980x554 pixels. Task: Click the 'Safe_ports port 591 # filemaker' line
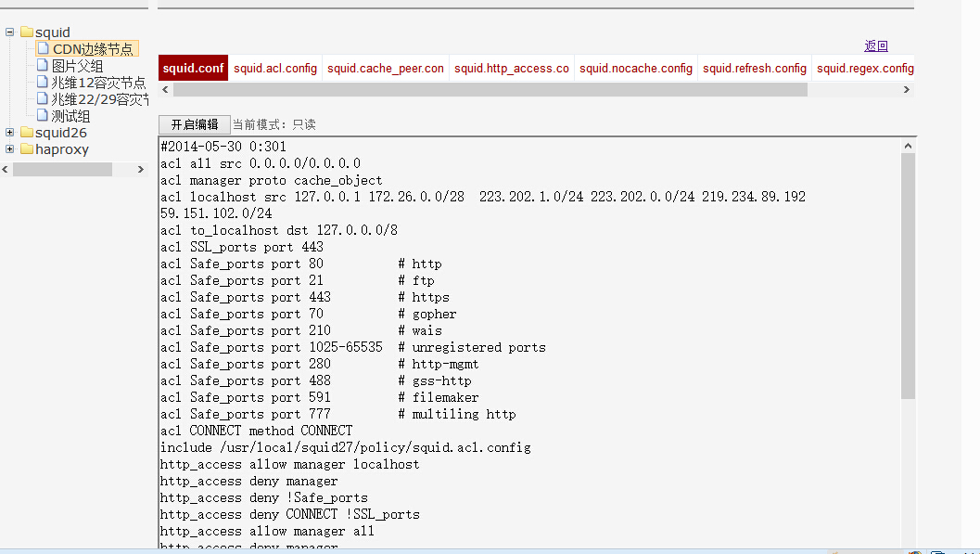320,397
